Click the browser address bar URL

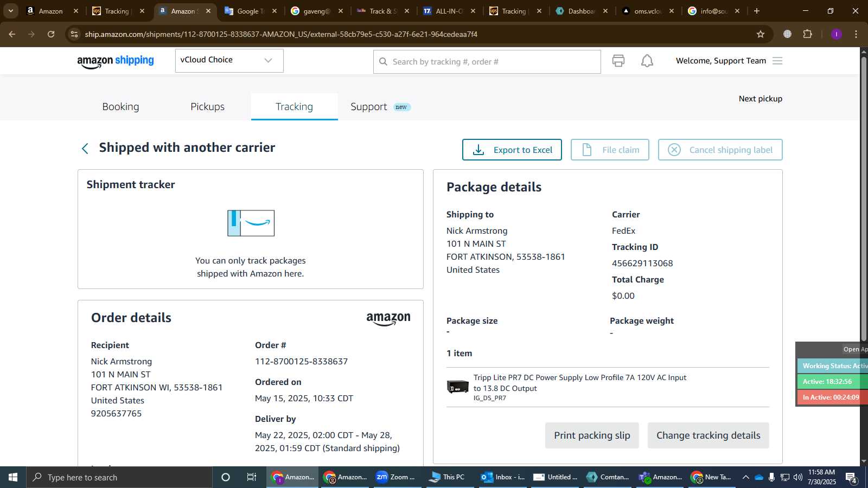pyautogui.click(x=281, y=34)
